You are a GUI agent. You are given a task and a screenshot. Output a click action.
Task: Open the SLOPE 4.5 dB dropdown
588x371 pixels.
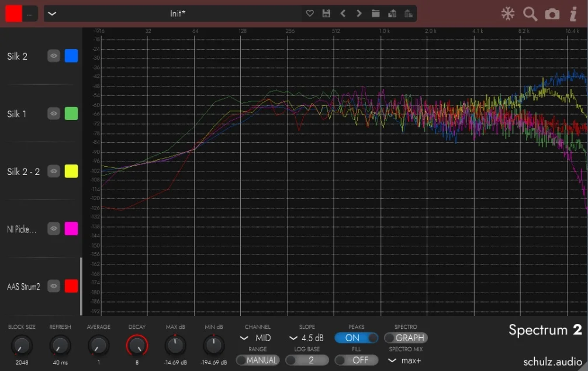[306, 338]
